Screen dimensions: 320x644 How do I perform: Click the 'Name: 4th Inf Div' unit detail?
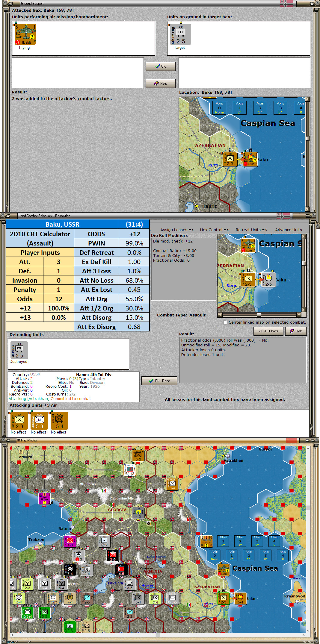tap(94, 375)
